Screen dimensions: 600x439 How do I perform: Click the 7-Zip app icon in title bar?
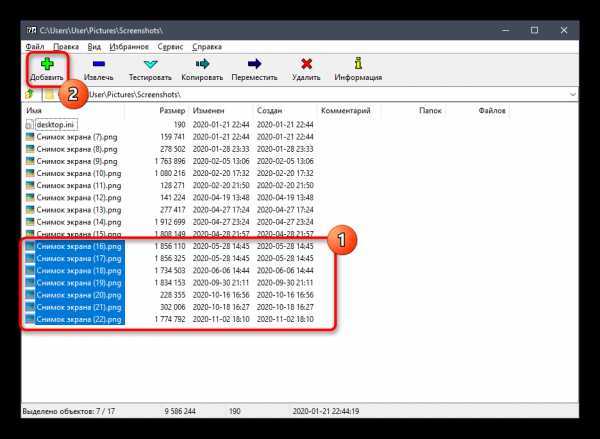[31, 30]
